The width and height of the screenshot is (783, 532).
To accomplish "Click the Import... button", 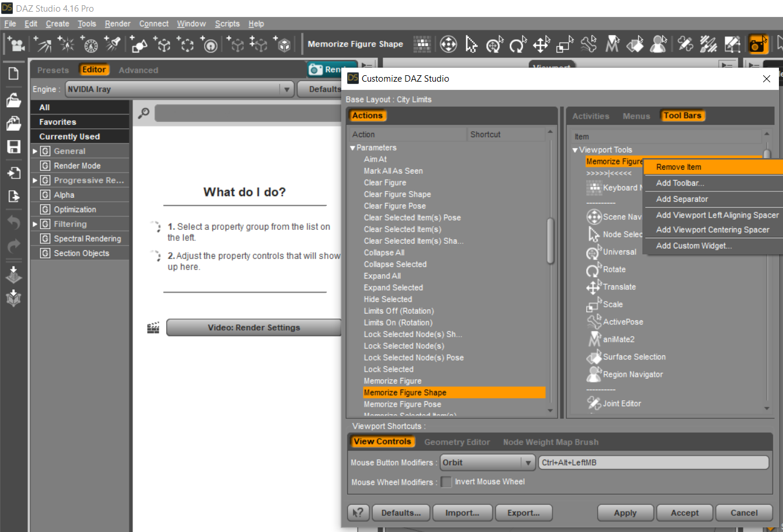I will pos(462,513).
